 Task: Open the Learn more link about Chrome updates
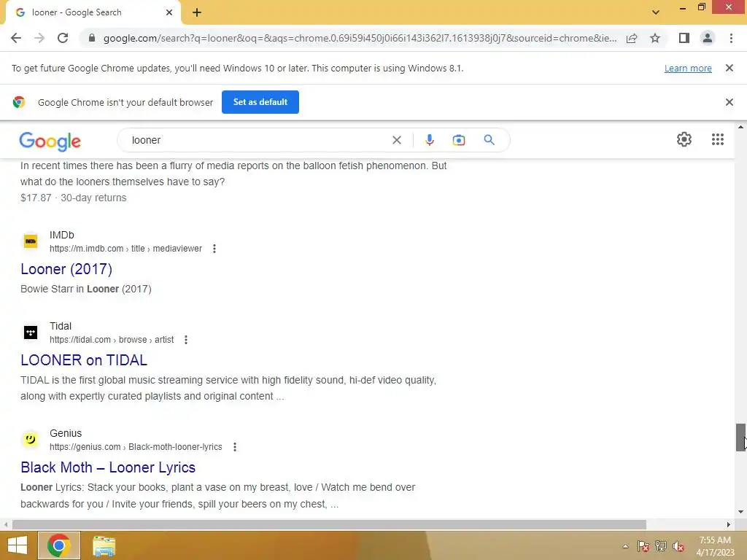coord(688,68)
